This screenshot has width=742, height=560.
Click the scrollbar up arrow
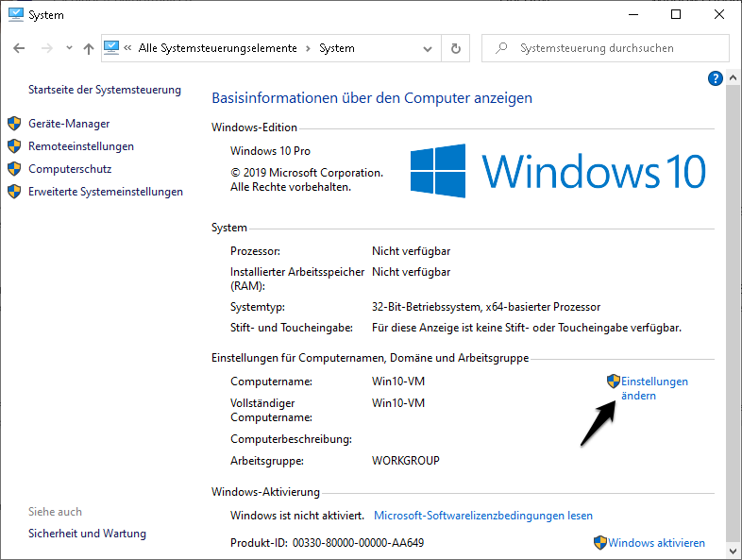(733, 77)
